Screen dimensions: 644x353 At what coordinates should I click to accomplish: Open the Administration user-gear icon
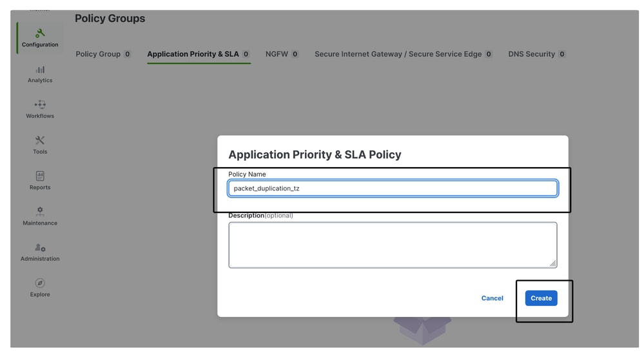[40, 247]
